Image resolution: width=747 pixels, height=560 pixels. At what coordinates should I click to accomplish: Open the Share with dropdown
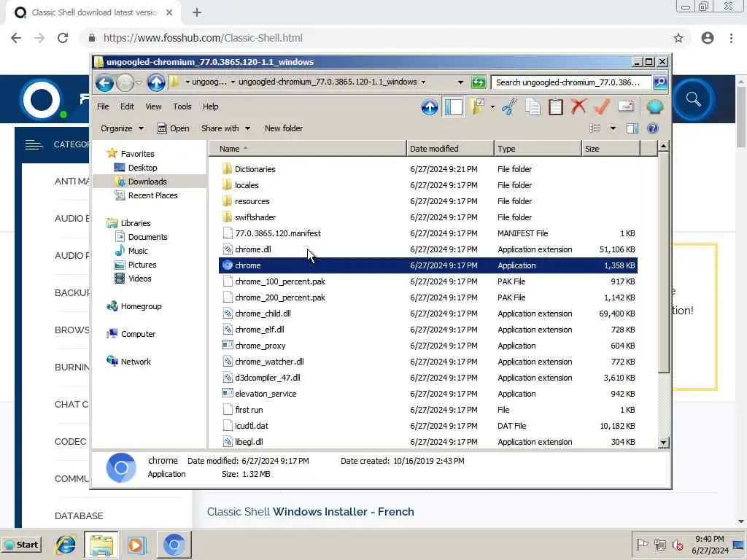click(x=225, y=128)
